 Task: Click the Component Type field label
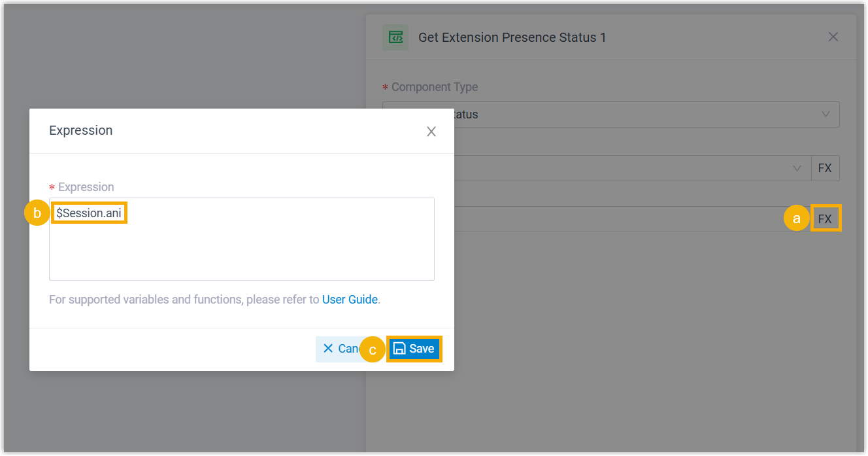[434, 87]
